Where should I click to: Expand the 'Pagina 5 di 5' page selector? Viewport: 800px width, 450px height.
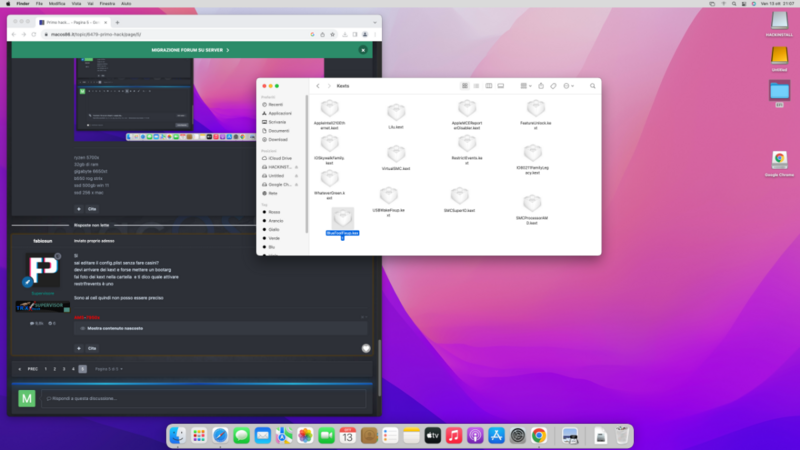point(106,369)
